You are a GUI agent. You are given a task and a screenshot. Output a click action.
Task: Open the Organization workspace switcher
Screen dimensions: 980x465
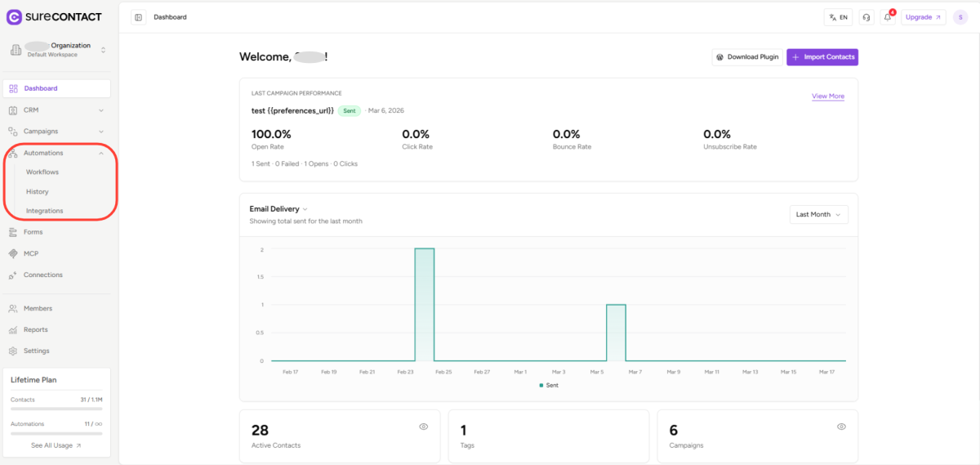(57, 50)
